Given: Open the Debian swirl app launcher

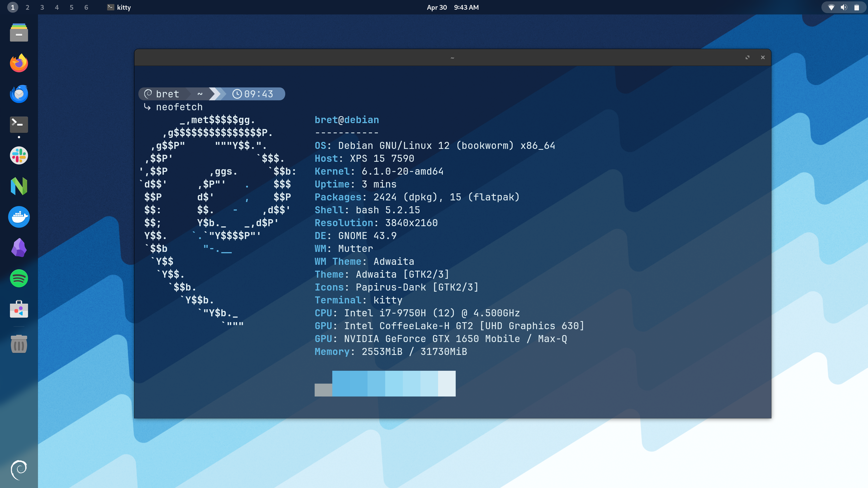Looking at the screenshot, I should 19,470.
